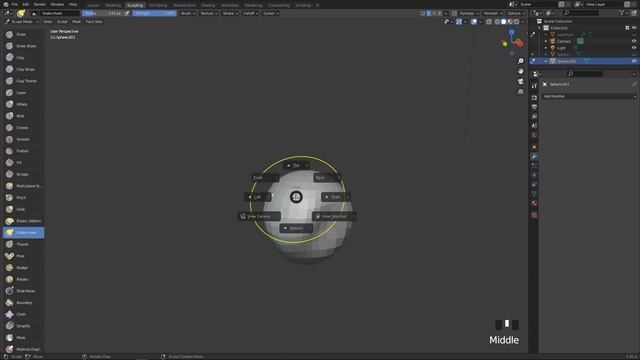Open the Window menu
Image resolution: width=640 pixels, height=360 pixels.
click(57, 4)
